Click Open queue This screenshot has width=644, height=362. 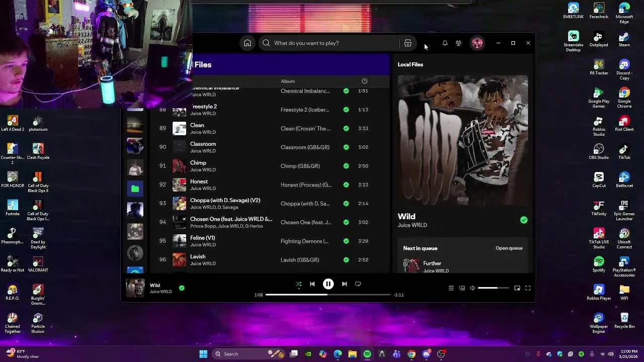click(x=509, y=248)
